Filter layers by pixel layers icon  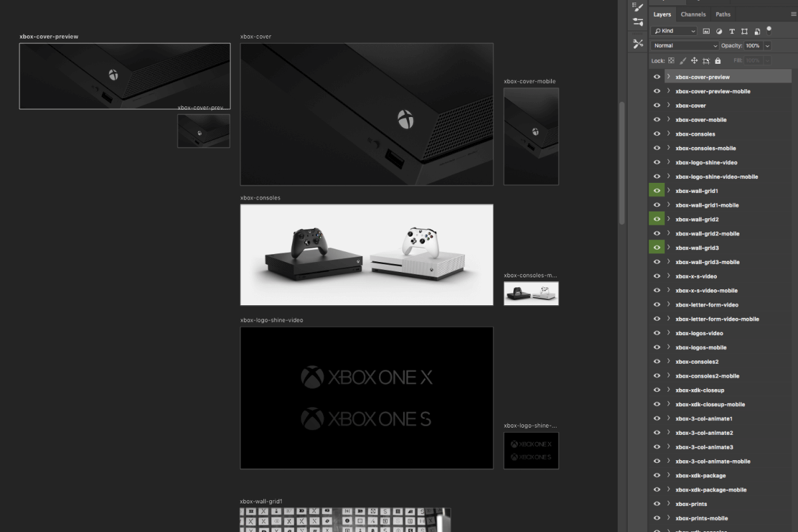(706, 31)
